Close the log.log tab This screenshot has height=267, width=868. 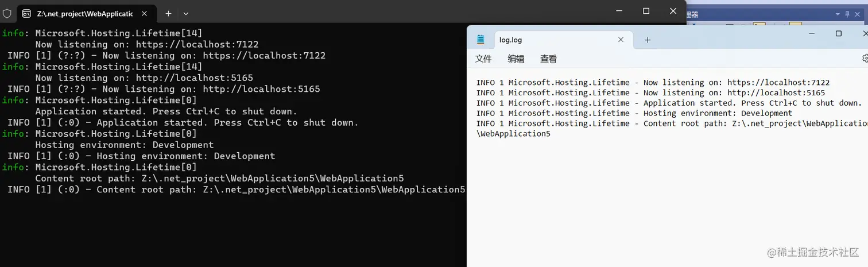point(621,40)
